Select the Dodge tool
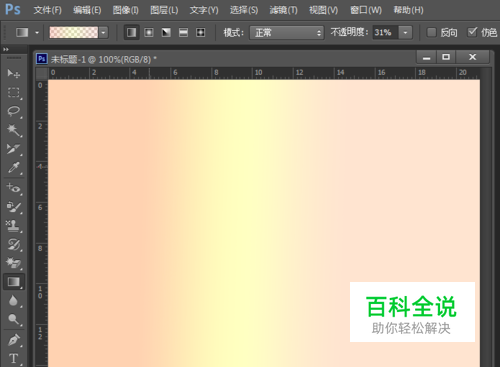Viewport: 500px width, 367px height. (x=14, y=319)
